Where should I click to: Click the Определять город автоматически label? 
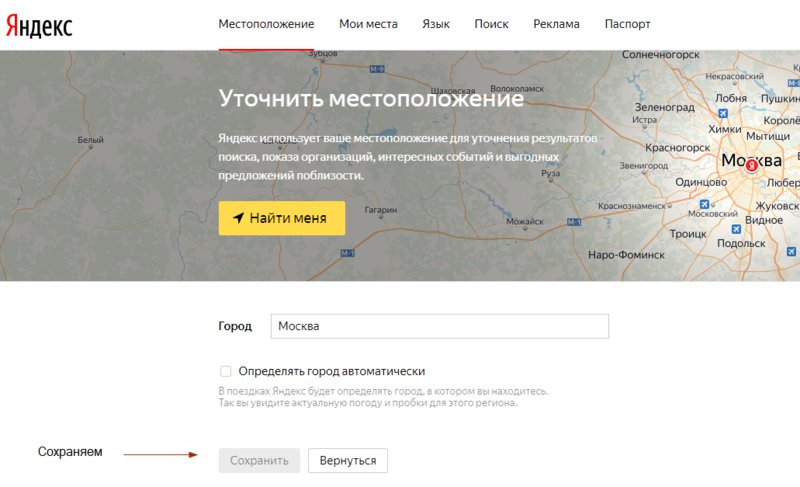tap(332, 371)
